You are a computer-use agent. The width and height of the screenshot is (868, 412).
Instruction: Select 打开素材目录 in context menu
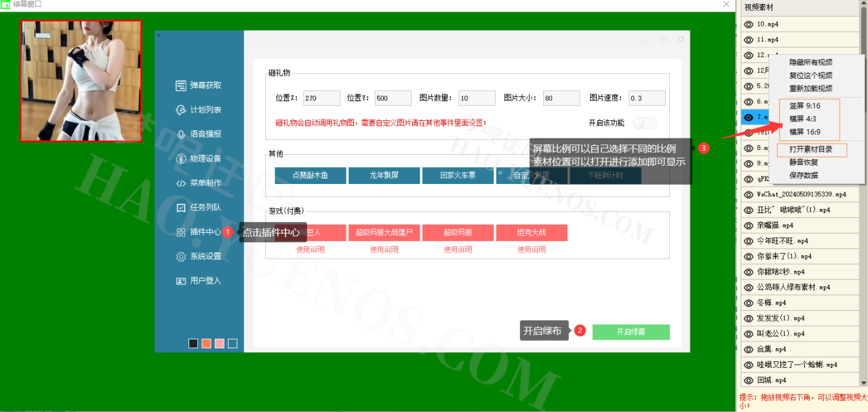click(x=810, y=149)
